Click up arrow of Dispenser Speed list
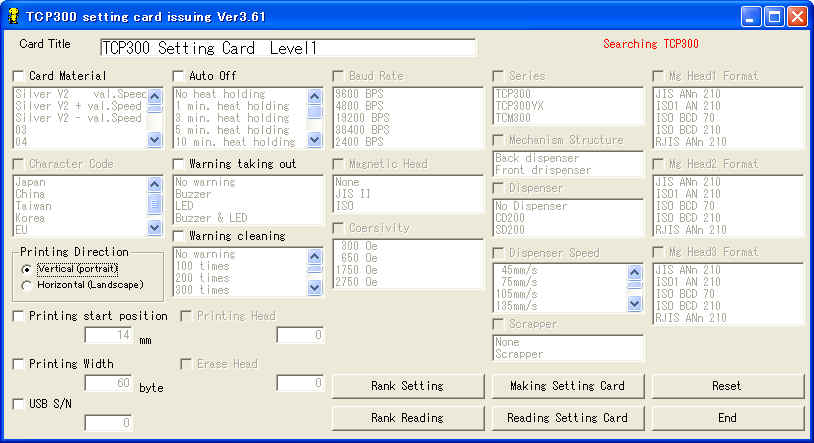This screenshot has height=443, width=814. (x=634, y=272)
